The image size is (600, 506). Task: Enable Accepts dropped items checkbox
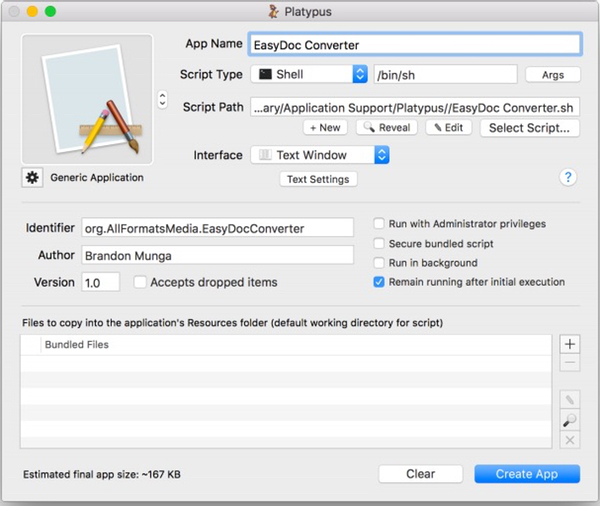click(140, 282)
